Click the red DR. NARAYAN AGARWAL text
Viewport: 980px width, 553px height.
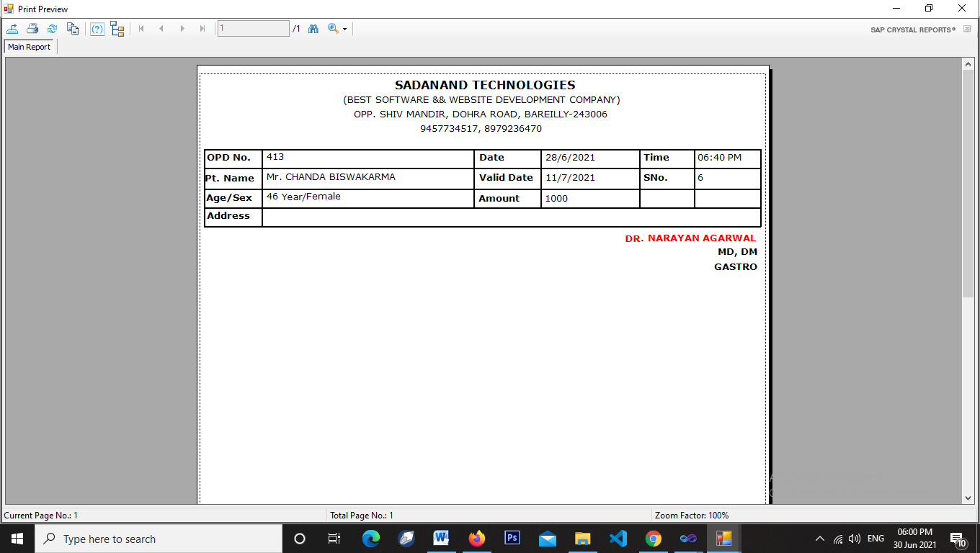(x=690, y=238)
